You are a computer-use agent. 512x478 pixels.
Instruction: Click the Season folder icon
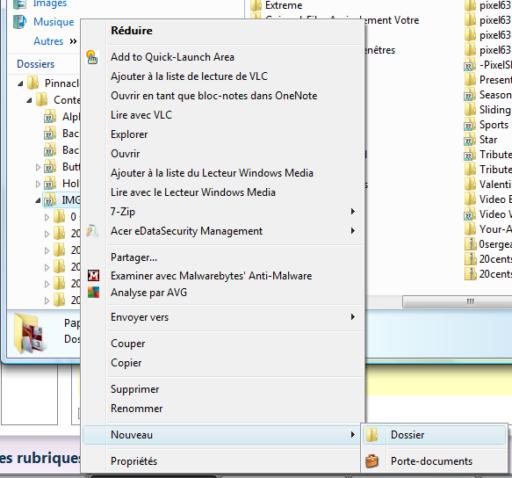[x=470, y=95]
